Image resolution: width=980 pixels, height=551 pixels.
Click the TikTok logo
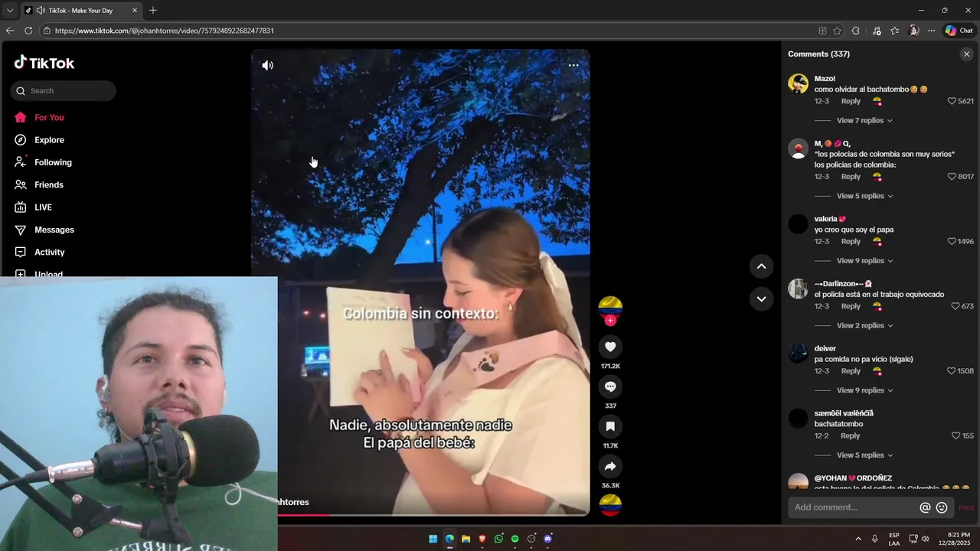click(44, 63)
